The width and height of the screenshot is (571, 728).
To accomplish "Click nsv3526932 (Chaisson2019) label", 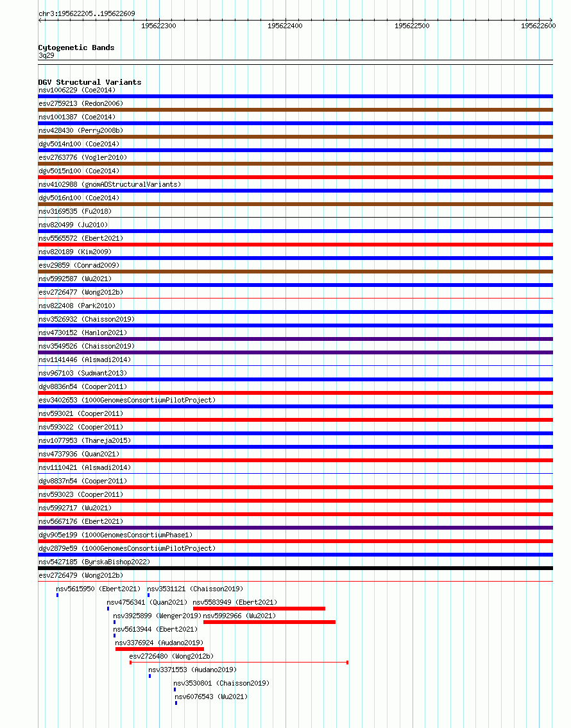I will pyautogui.click(x=87, y=319).
